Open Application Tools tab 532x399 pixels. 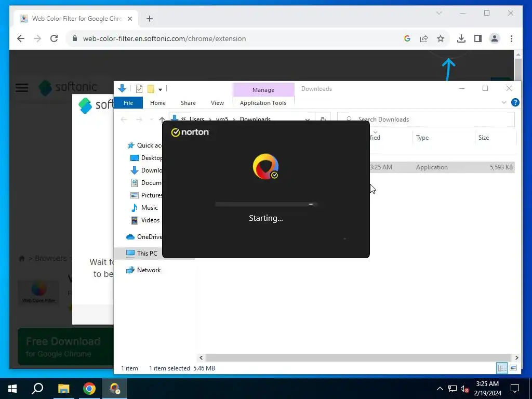click(263, 103)
